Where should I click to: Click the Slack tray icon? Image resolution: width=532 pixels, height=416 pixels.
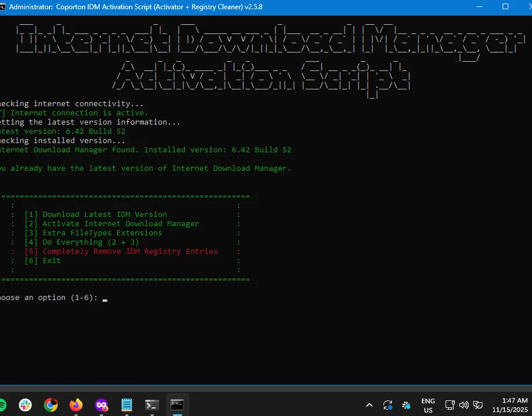point(406,405)
